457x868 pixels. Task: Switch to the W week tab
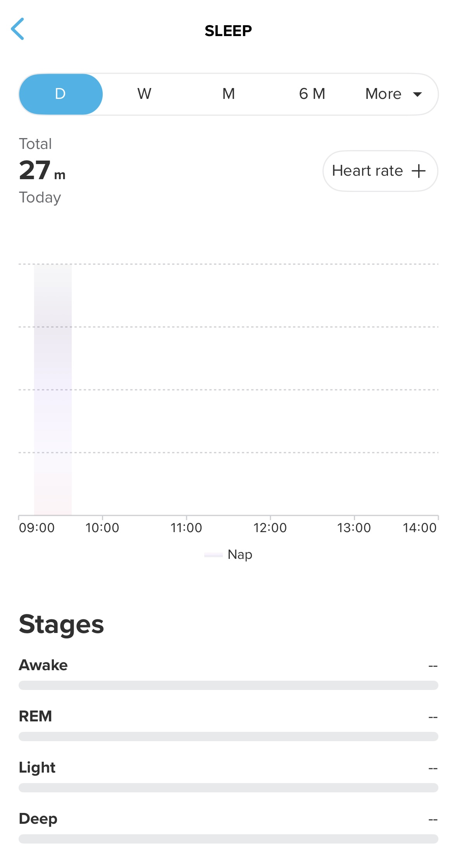[144, 94]
